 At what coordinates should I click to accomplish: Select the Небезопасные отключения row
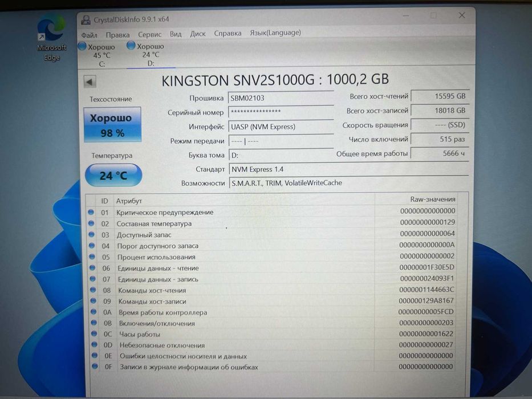tap(271, 345)
